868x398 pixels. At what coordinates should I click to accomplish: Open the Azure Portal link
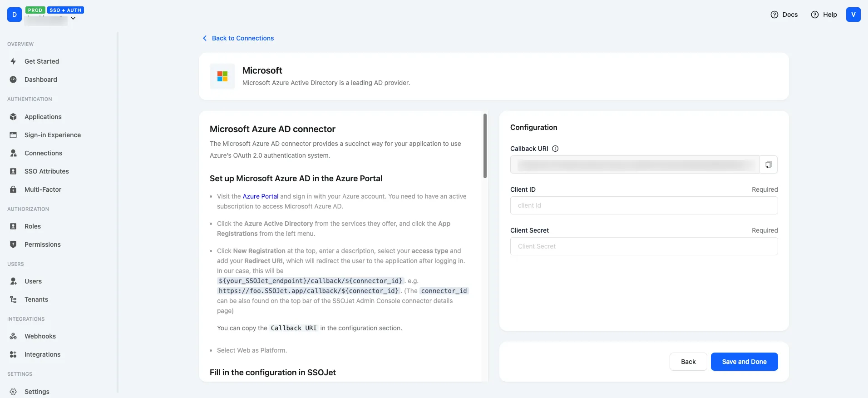(x=261, y=196)
